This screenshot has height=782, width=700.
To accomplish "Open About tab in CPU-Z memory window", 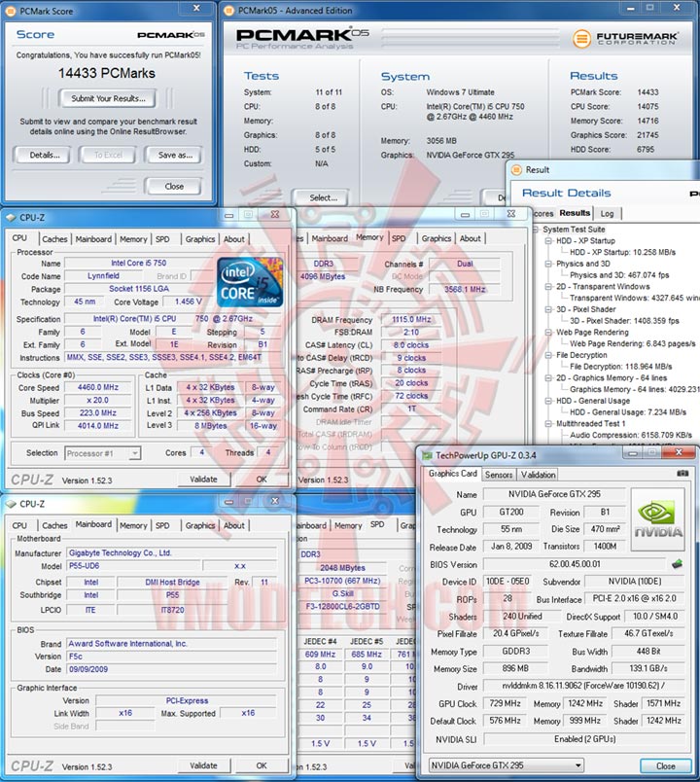I will [x=471, y=239].
